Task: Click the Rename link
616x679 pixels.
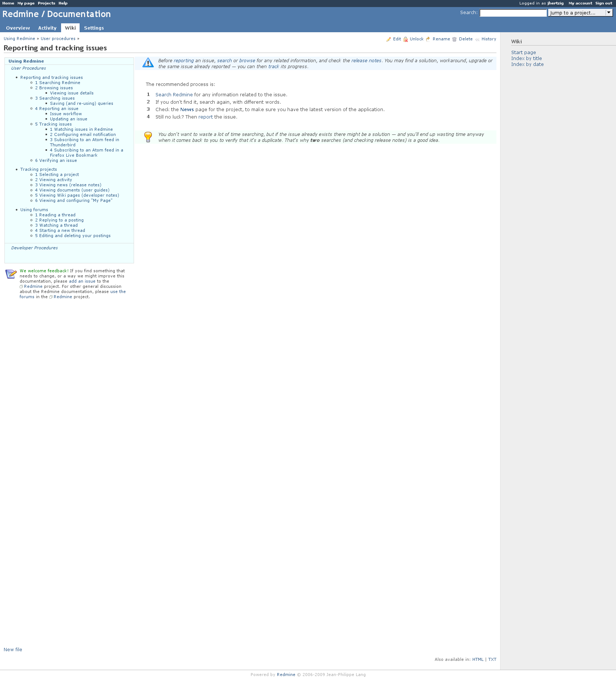Action: [x=441, y=39]
